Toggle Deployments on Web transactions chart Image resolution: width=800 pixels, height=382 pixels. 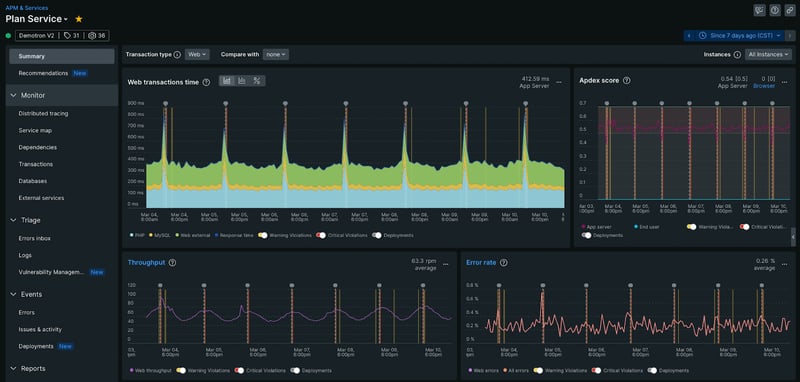[377, 236]
